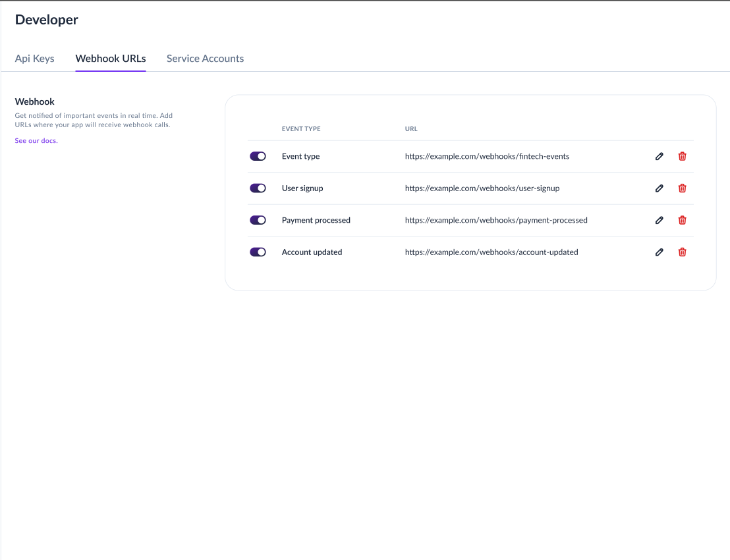Toggle the Account updated webhook switch
This screenshot has height=560, width=730.
(x=258, y=252)
